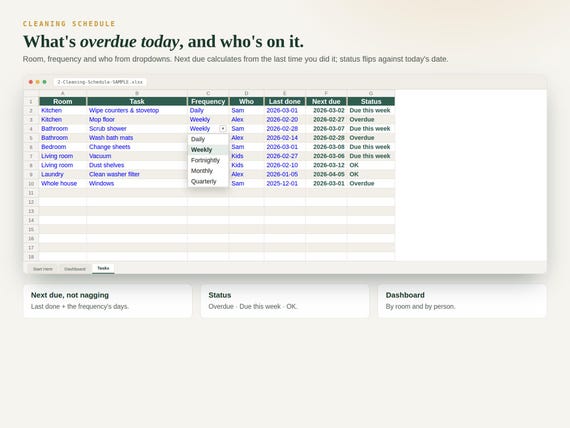Pick Monthly in the frequency list
This screenshot has width=570, height=428.
pos(208,171)
